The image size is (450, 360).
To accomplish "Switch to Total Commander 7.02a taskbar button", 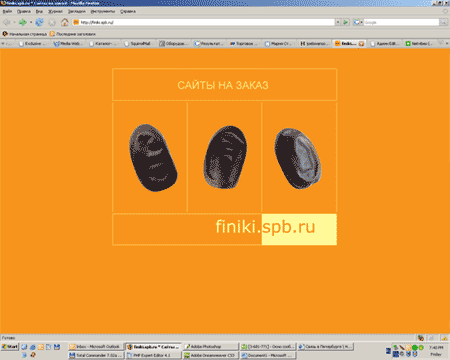I will click(x=96, y=355).
